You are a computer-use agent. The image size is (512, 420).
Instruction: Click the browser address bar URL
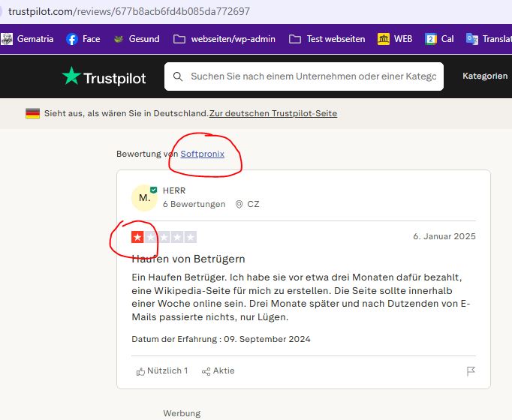pyautogui.click(x=129, y=11)
